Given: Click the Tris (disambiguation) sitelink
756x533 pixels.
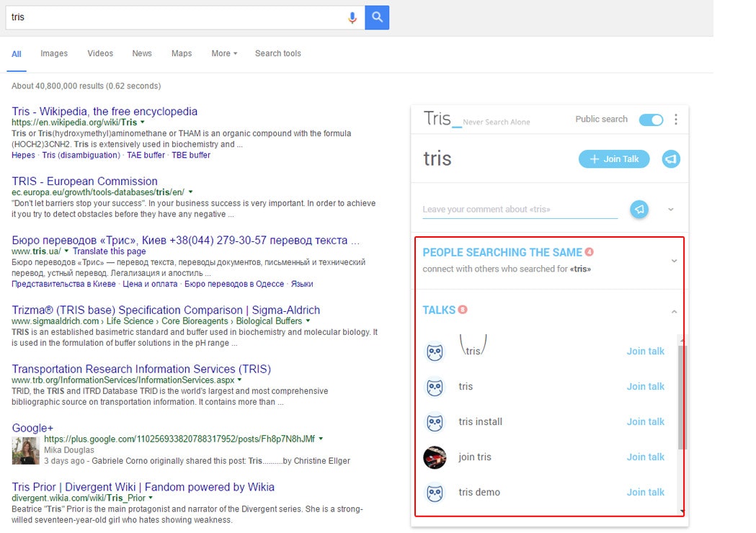Looking at the screenshot, I should [81, 155].
